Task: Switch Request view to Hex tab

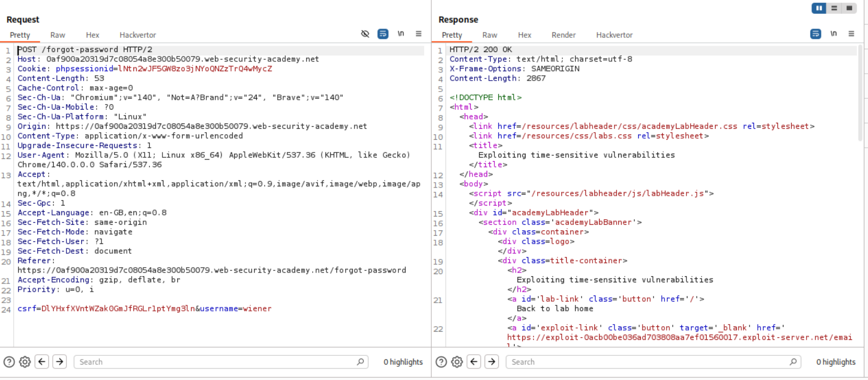Action: [92, 35]
